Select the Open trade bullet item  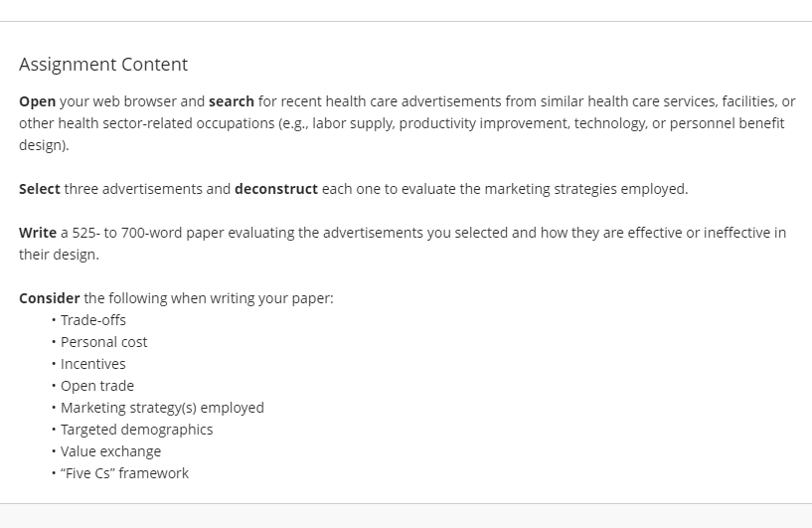click(97, 386)
